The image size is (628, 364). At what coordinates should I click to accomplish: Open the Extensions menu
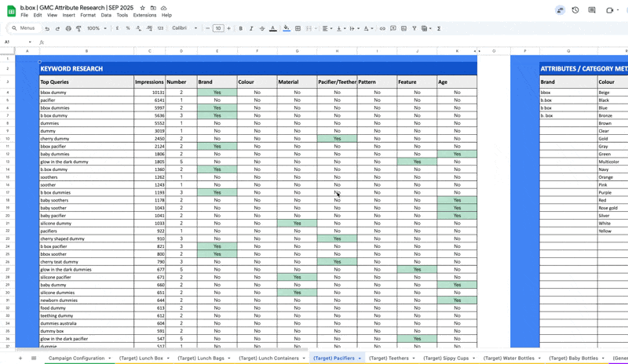pos(144,15)
